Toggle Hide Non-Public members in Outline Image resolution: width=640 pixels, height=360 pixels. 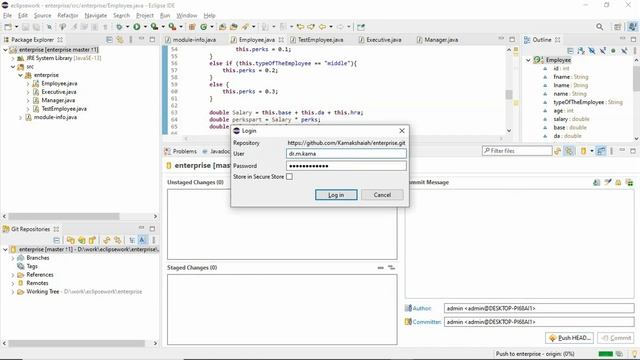[x=613, y=51]
